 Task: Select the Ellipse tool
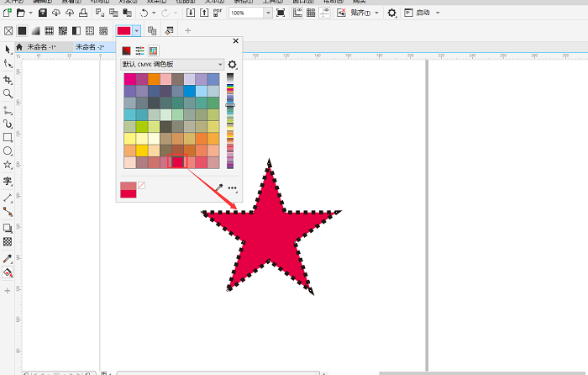(8, 151)
